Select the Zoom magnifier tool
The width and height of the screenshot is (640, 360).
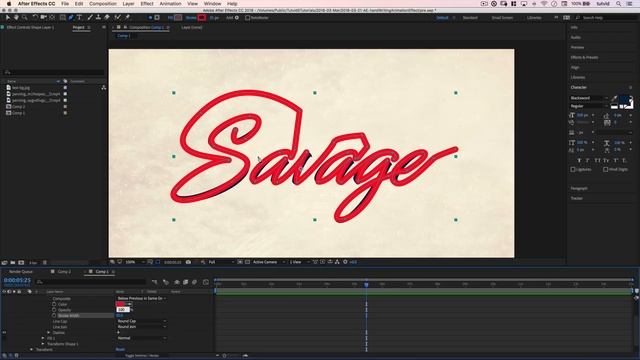pyautogui.click(x=25, y=18)
